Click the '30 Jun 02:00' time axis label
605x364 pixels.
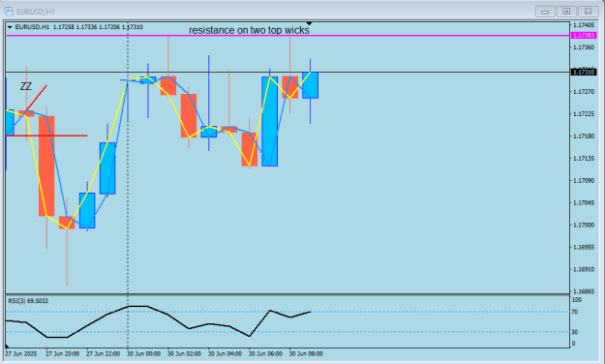pos(184,353)
